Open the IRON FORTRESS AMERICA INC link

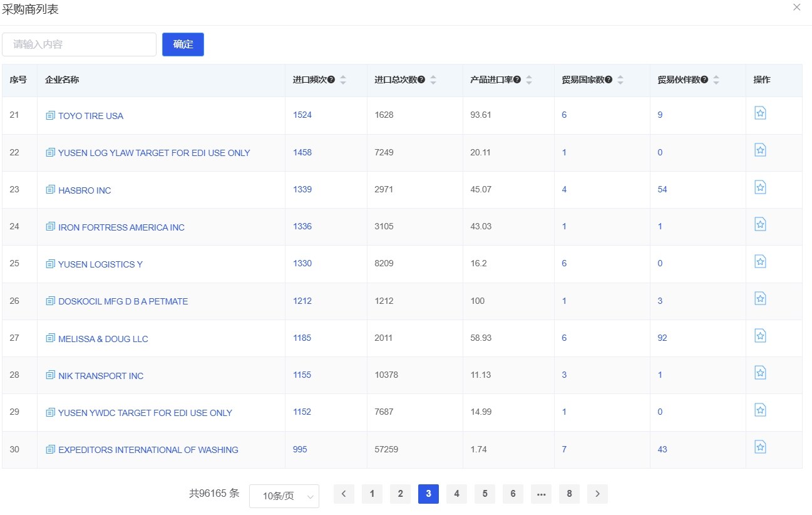click(x=121, y=227)
